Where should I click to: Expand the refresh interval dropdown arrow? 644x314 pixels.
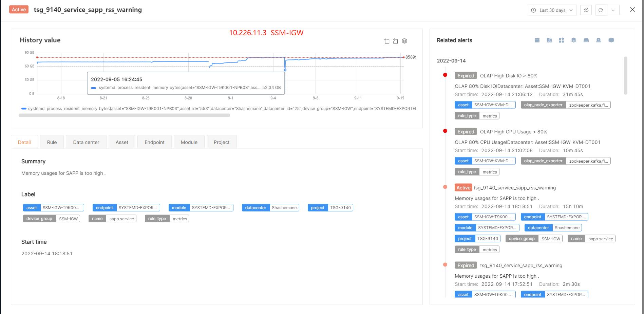pyautogui.click(x=613, y=10)
